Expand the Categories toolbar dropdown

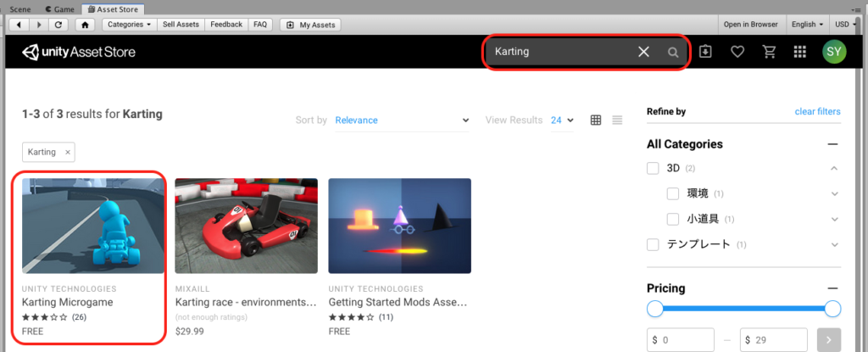coord(131,25)
